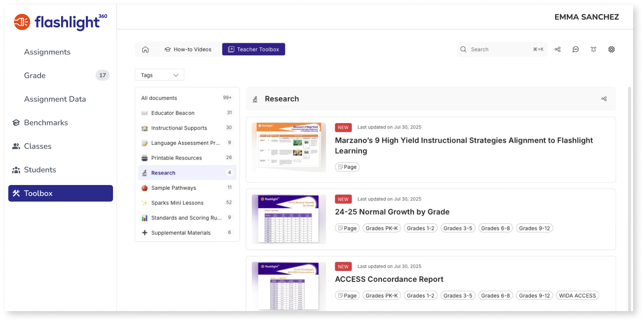Click NEW badge on Marzano's document
This screenshot has height=322, width=644.
click(x=343, y=127)
